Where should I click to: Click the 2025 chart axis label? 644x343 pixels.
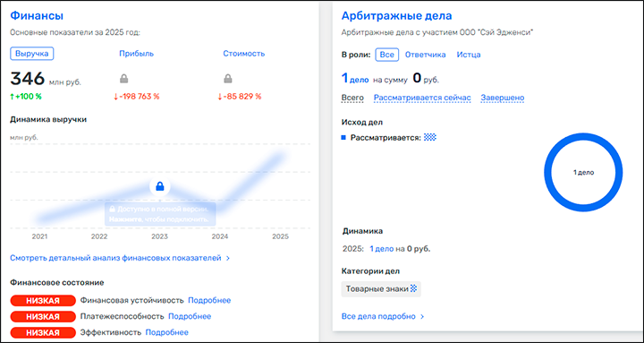(x=281, y=236)
